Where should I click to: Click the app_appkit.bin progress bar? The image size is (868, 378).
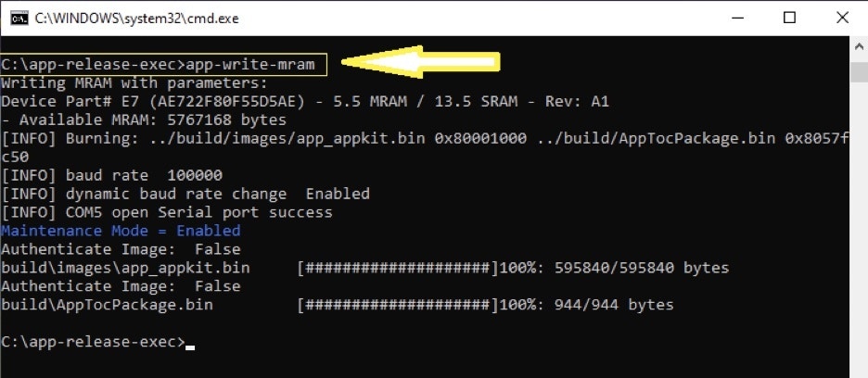[x=398, y=268]
